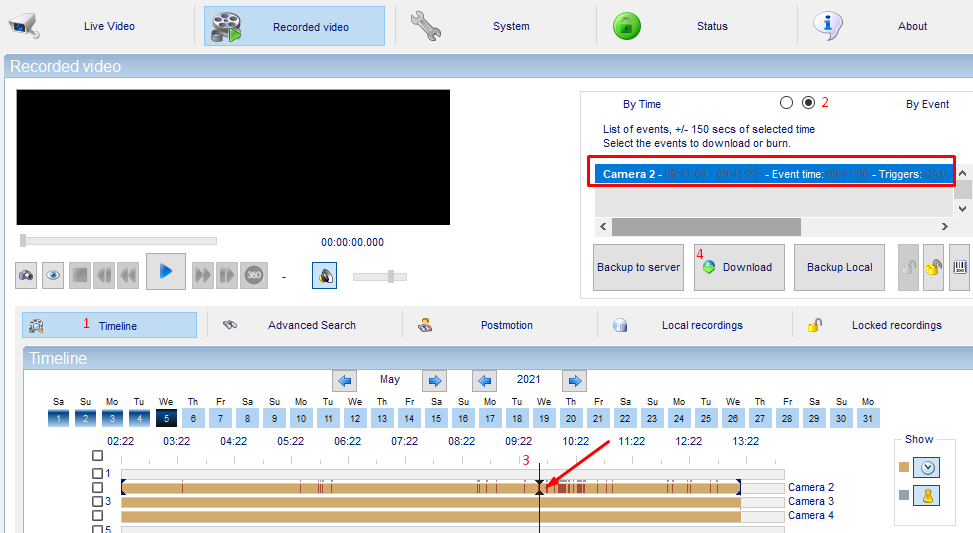Select day 5 in the calendar
This screenshot has width=973, height=533.
tap(166, 418)
